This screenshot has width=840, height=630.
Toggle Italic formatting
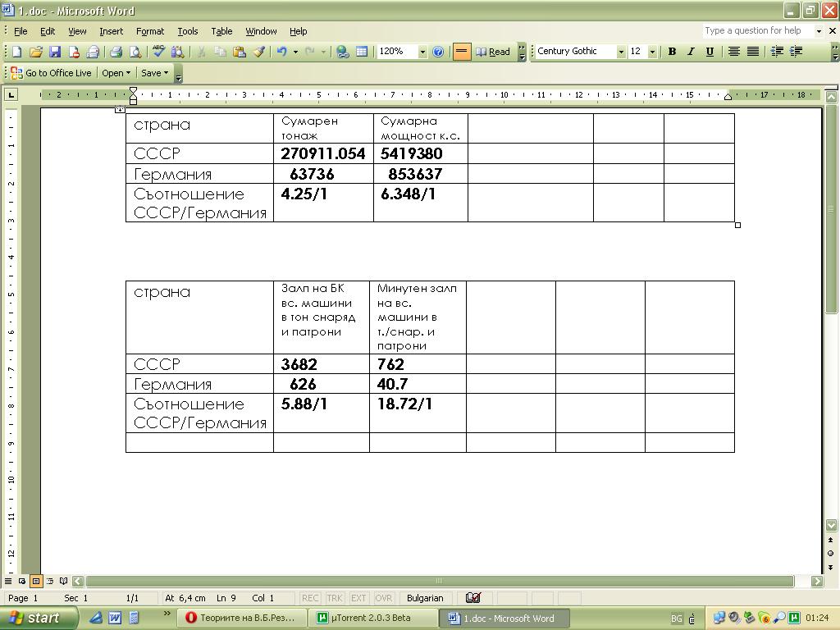691,52
